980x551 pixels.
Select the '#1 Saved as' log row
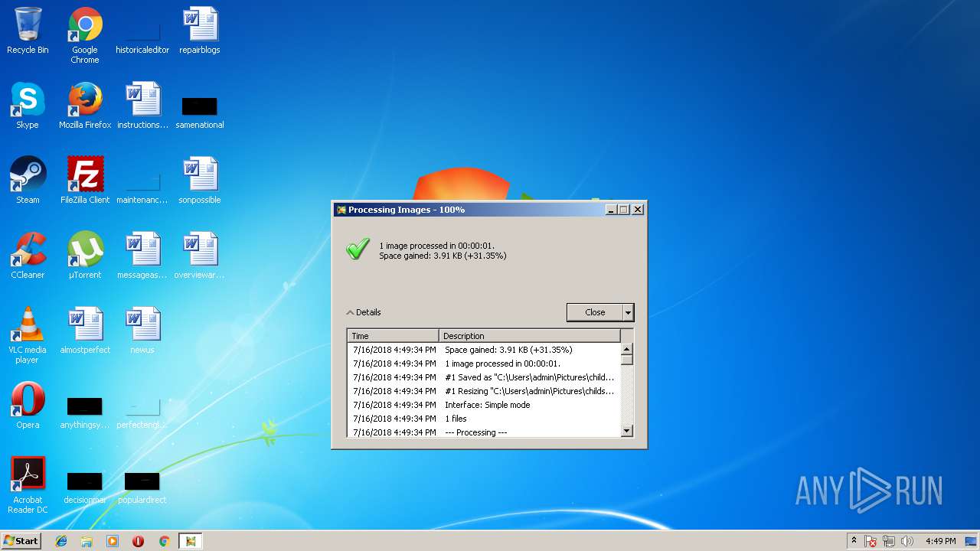point(484,377)
